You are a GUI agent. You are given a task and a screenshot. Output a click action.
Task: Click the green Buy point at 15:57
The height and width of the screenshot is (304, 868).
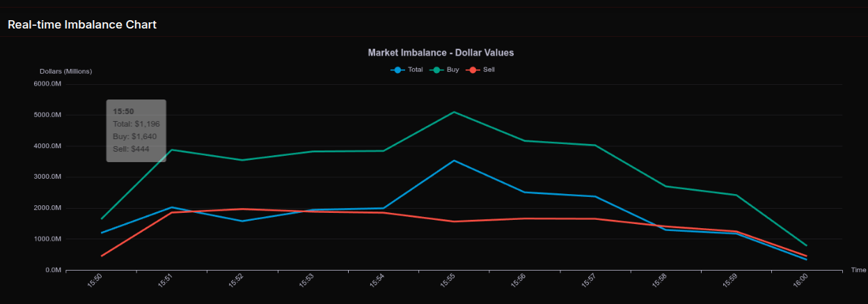[594, 145]
